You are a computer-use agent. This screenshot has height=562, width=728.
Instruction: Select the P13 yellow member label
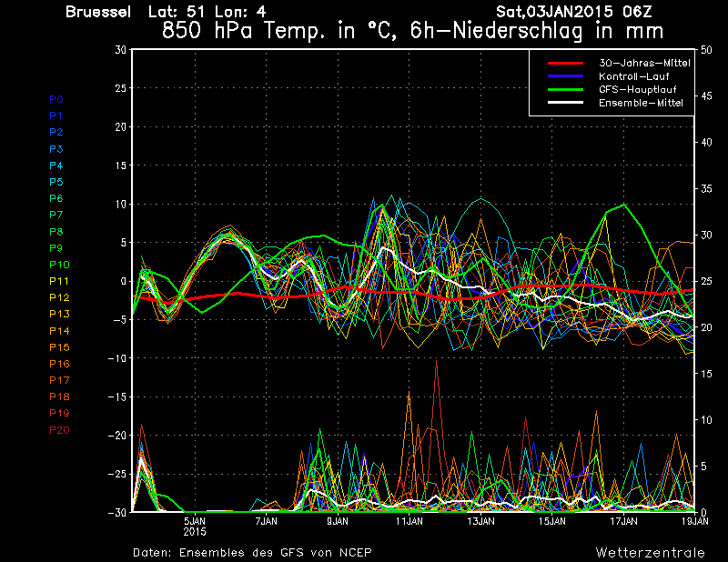coord(59,314)
